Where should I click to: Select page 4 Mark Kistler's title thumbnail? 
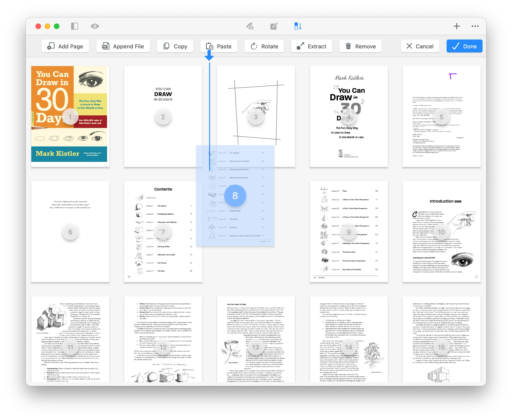click(x=349, y=117)
